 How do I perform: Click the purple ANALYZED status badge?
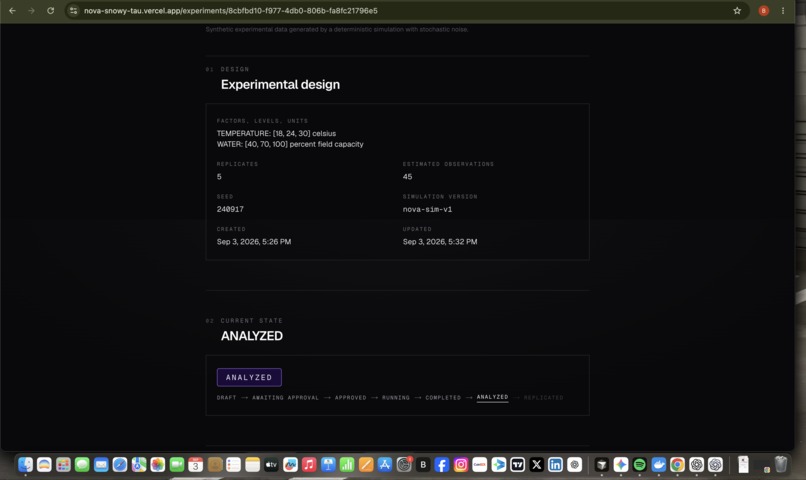tap(249, 377)
